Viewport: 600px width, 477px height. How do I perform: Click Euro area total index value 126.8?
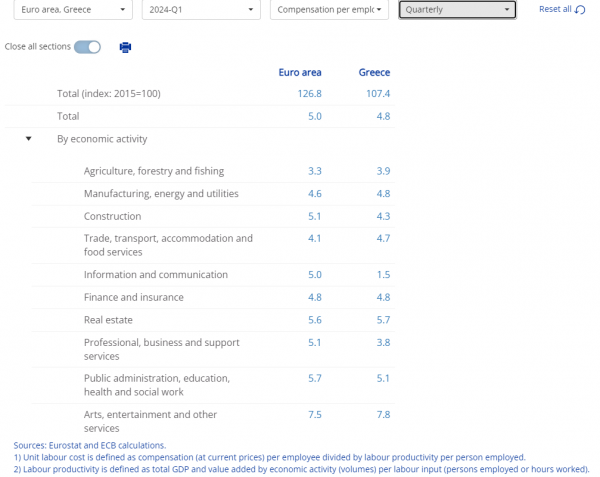309,94
